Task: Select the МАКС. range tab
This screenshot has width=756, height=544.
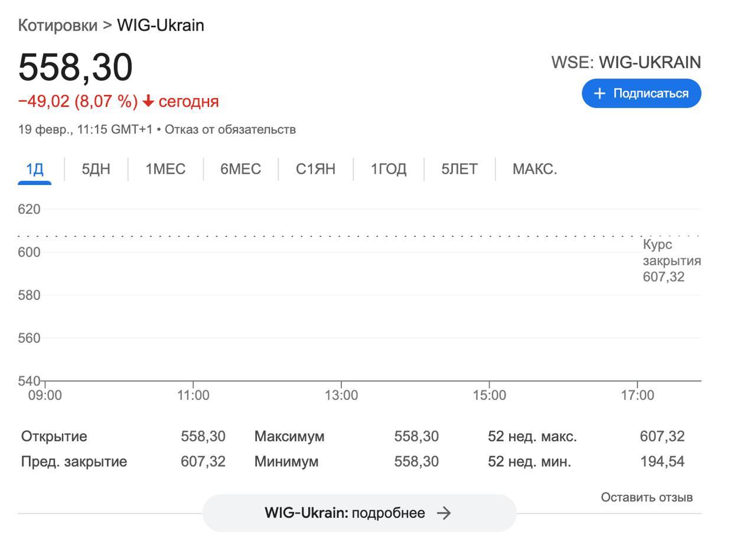Action: pos(535,169)
